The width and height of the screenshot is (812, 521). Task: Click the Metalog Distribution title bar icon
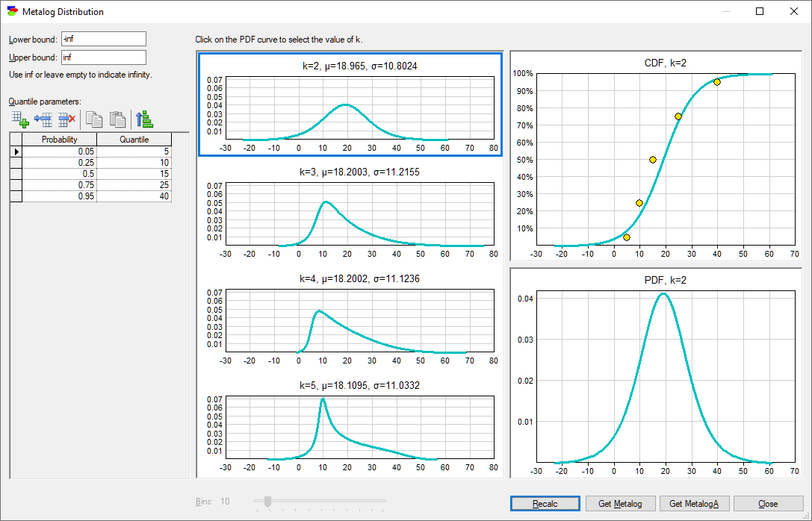[x=12, y=11]
